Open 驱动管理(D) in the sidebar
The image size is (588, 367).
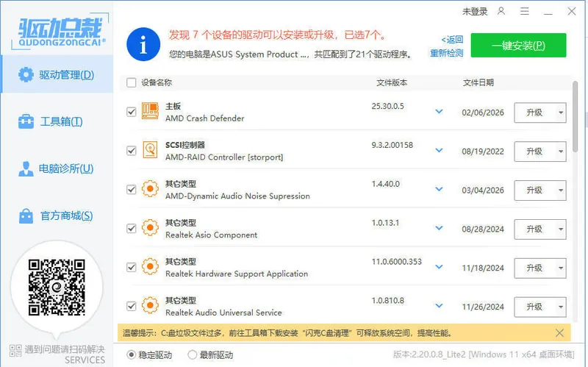57,74
